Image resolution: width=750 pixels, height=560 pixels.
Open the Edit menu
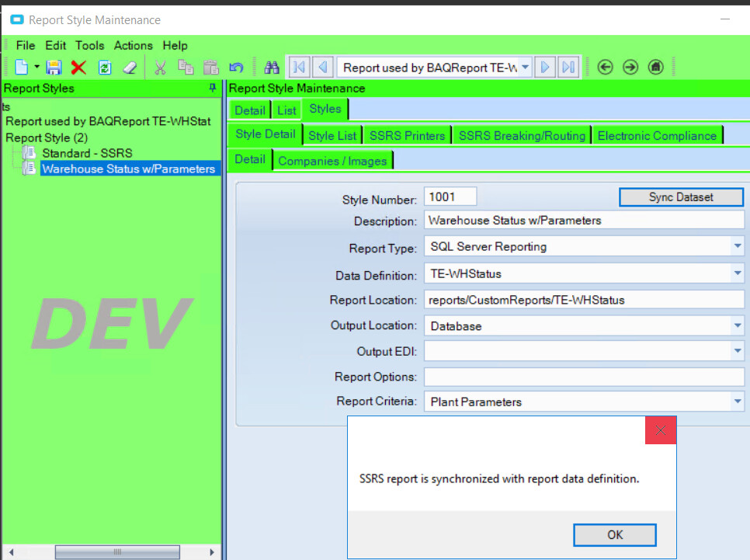pos(55,46)
